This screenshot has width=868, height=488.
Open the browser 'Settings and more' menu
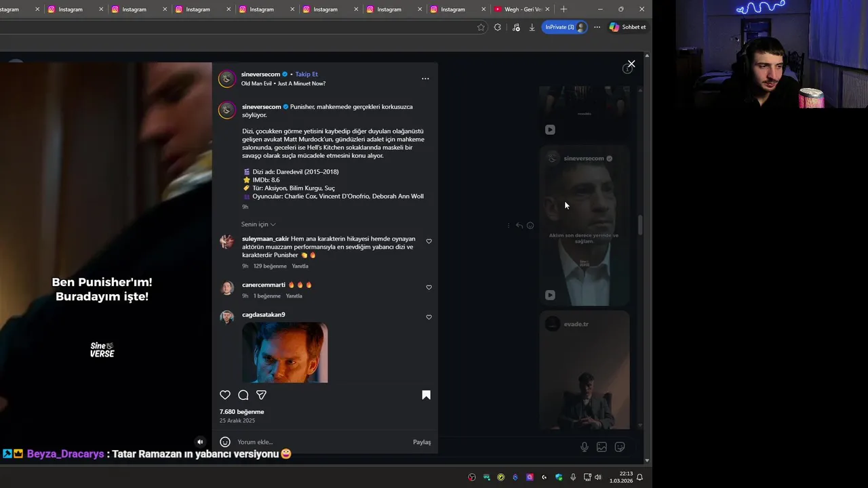(x=597, y=27)
